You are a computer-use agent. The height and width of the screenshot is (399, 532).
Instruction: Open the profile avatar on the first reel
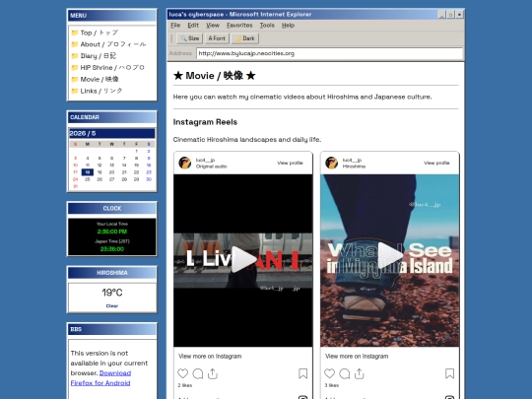[x=185, y=163]
